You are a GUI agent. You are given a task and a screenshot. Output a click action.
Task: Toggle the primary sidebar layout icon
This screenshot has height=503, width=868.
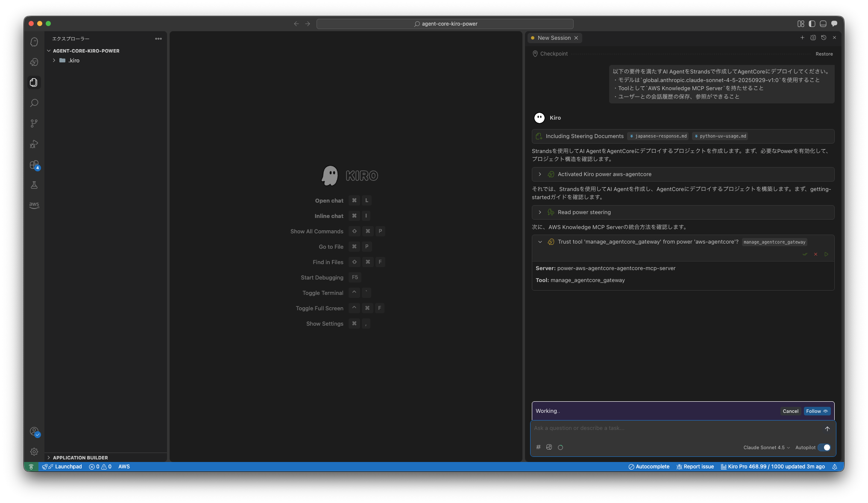point(812,24)
